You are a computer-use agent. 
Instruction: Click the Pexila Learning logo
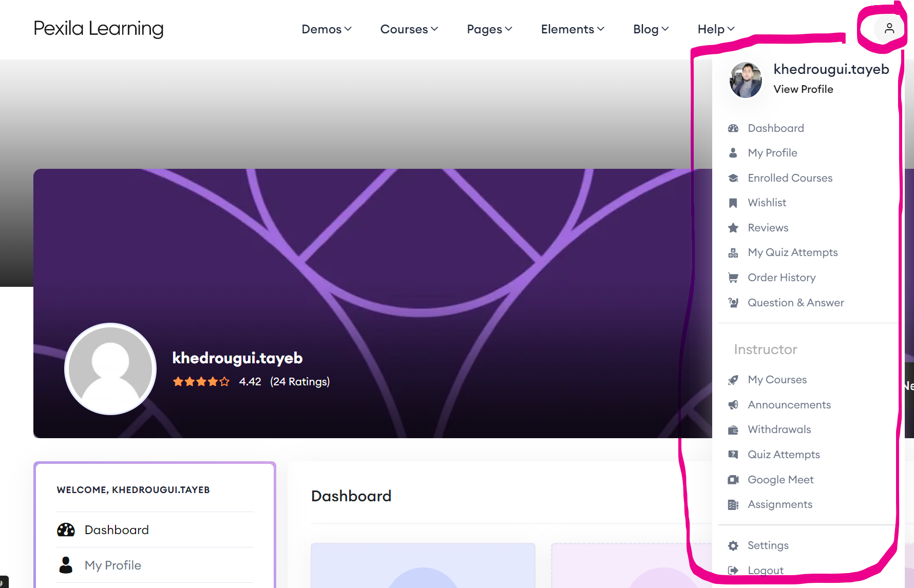click(x=99, y=29)
